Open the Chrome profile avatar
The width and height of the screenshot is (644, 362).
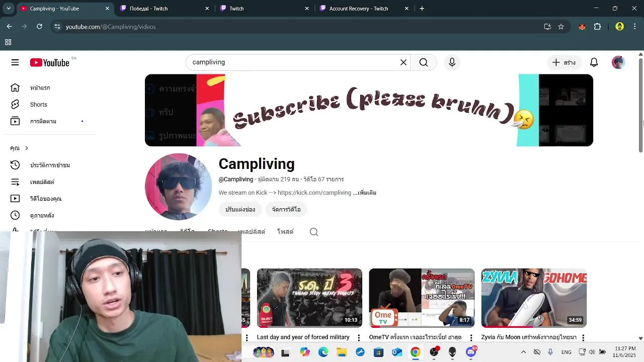(619, 27)
